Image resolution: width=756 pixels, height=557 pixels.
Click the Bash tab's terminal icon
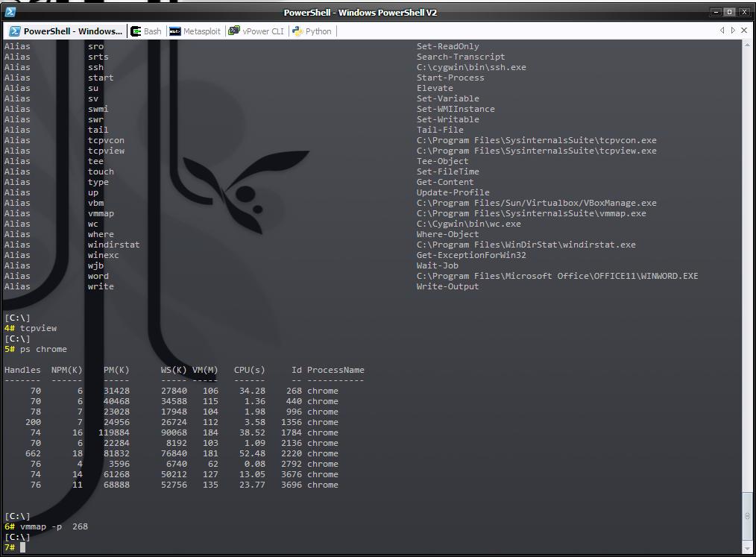136,31
